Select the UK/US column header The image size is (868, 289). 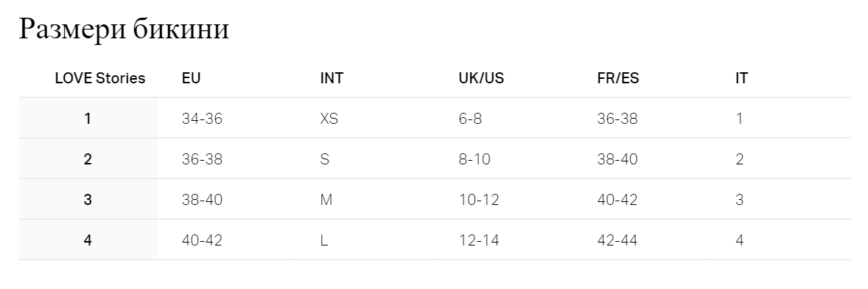481,78
